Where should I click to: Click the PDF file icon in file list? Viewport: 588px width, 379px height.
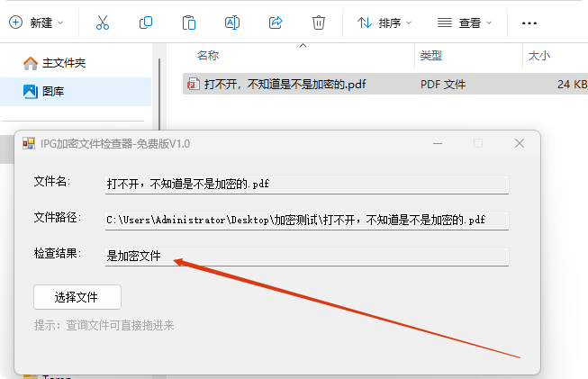pos(194,85)
